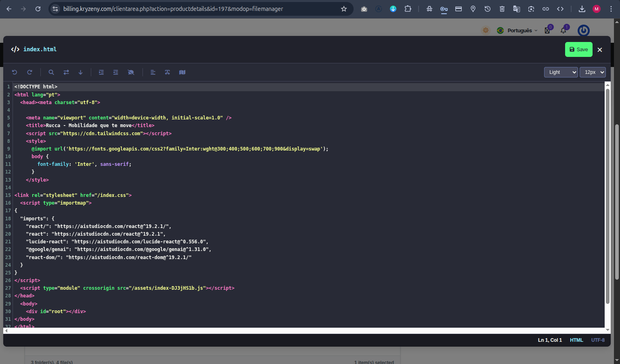Toggle the minimap map icon
This screenshot has width=620, height=364.
tap(182, 72)
